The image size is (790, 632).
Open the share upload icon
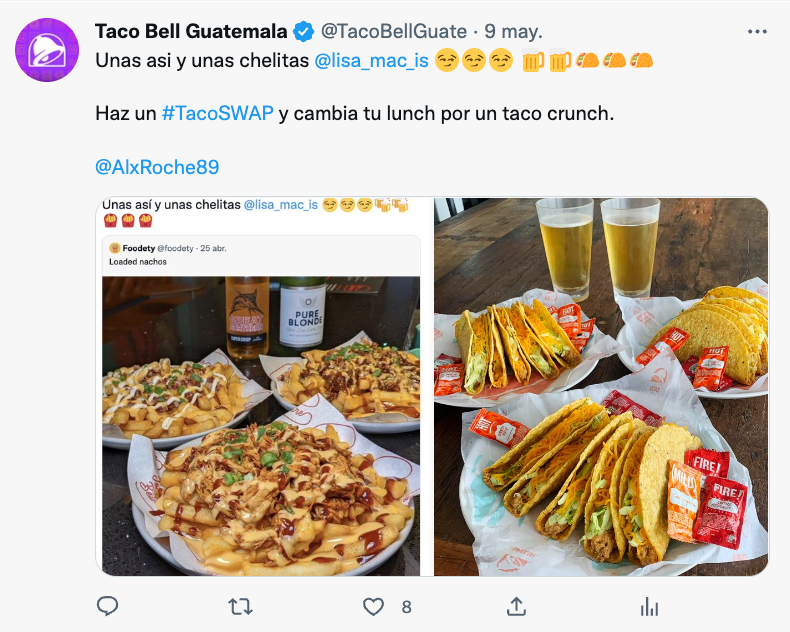coord(516,607)
